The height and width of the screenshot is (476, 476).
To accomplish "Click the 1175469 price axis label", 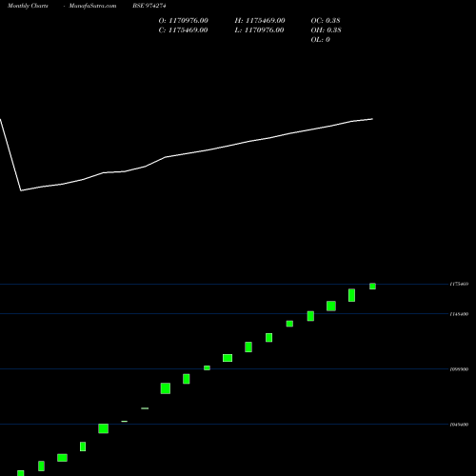I will coord(459,284).
